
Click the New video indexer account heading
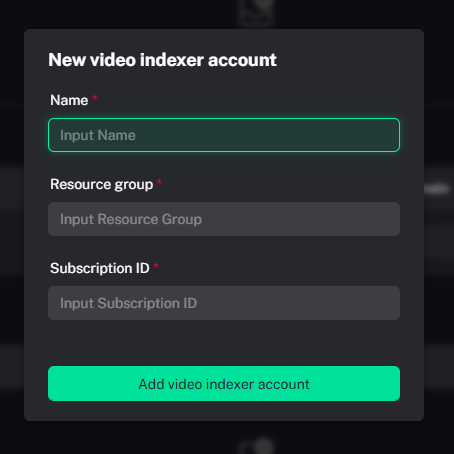[x=162, y=60]
